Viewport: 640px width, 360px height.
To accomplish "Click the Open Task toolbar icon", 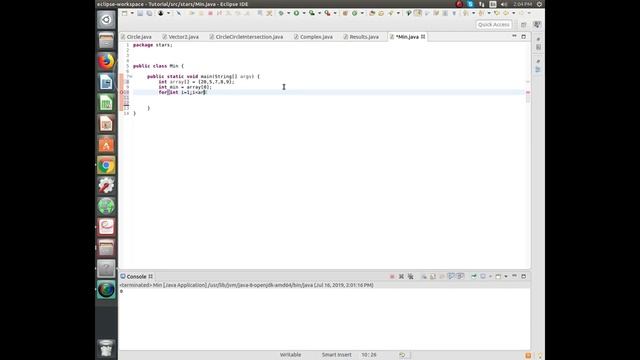I will [x=381, y=13].
